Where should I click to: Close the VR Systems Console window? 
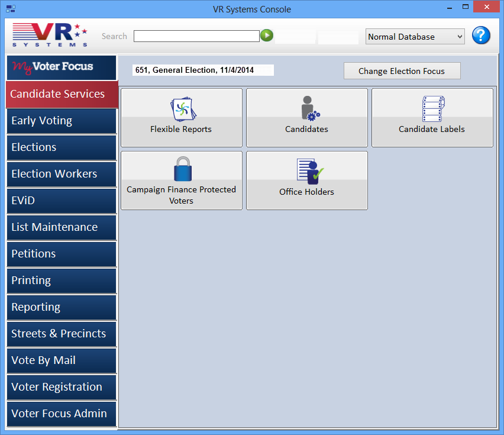pos(487,7)
